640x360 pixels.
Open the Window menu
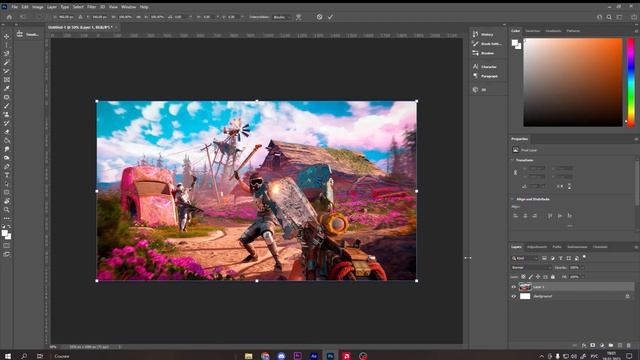pyautogui.click(x=129, y=7)
